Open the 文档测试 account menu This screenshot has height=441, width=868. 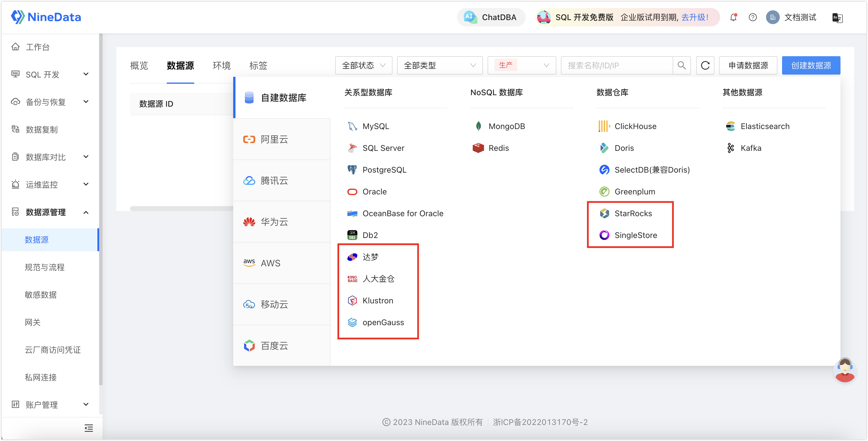click(791, 17)
